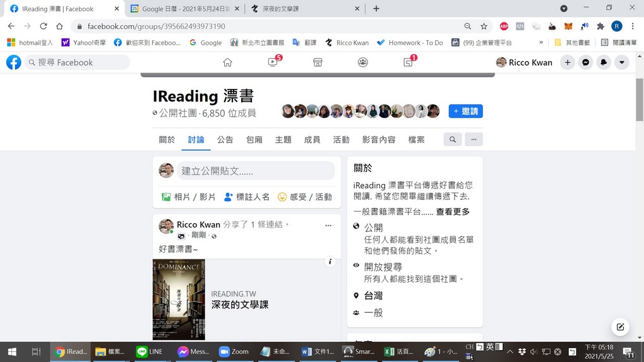Open the 深夜的文學課 link title
The height and width of the screenshot is (362, 644).
tap(240, 305)
